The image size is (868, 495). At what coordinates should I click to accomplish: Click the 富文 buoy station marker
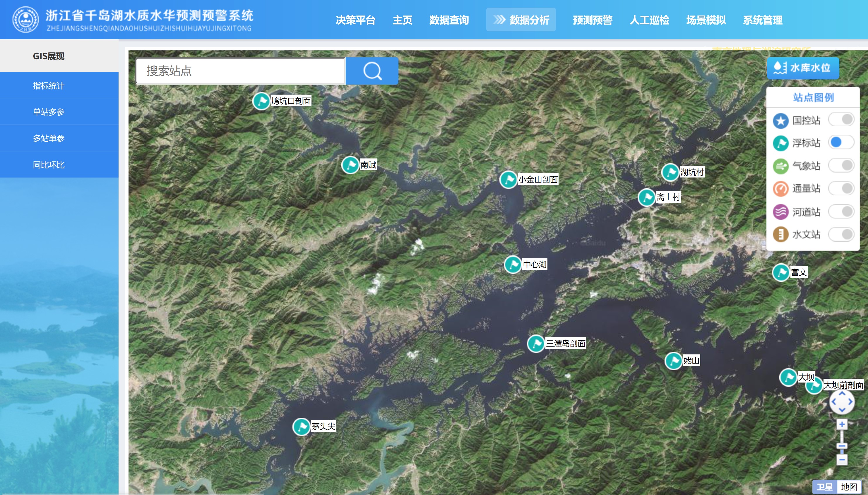[x=781, y=272]
